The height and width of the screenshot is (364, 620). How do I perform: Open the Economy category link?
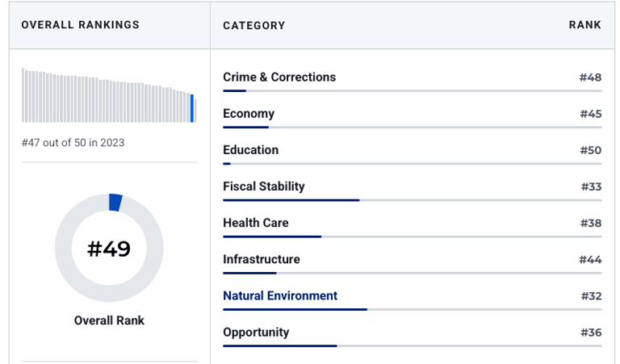[249, 114]
